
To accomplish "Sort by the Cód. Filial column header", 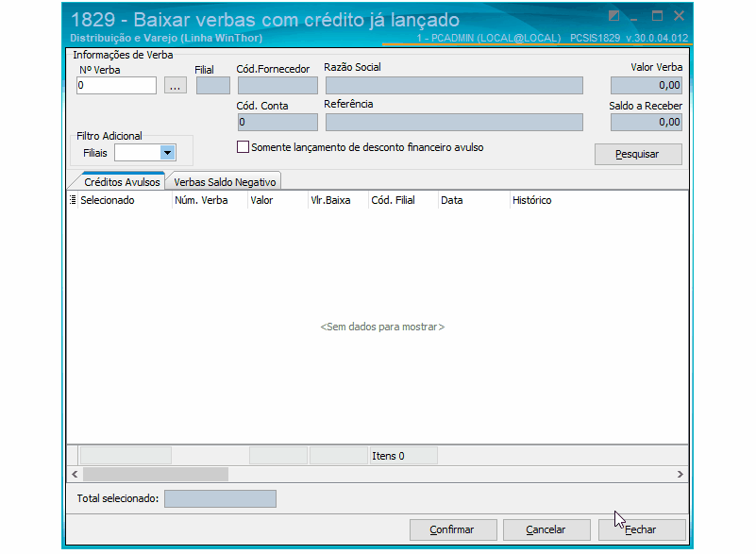I will [403, 200].
